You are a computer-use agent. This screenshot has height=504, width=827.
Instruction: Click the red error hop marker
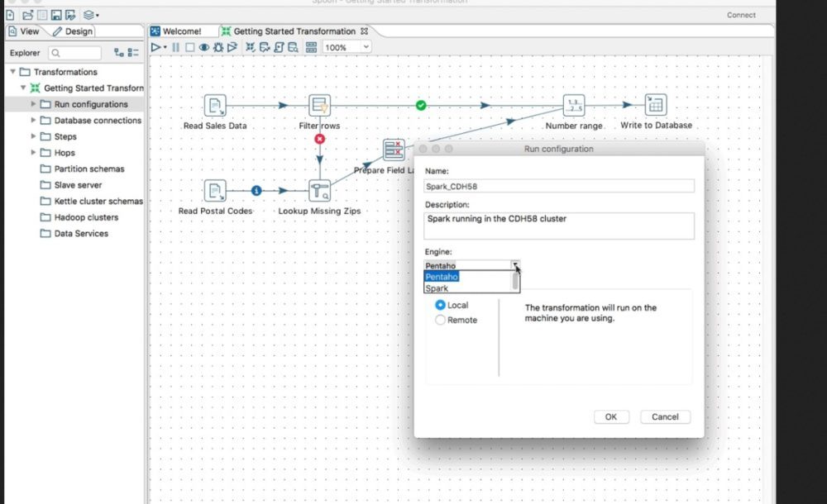[x=319, y=139]
